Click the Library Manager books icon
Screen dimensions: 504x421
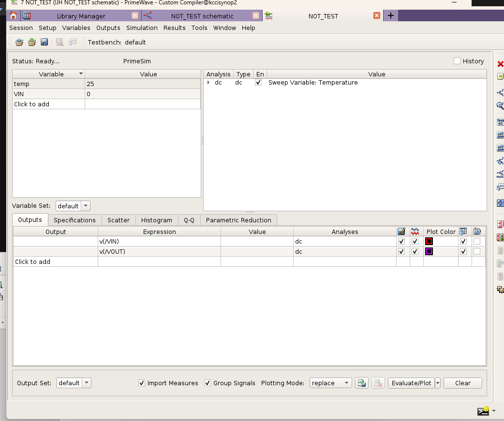coord(27,16)
